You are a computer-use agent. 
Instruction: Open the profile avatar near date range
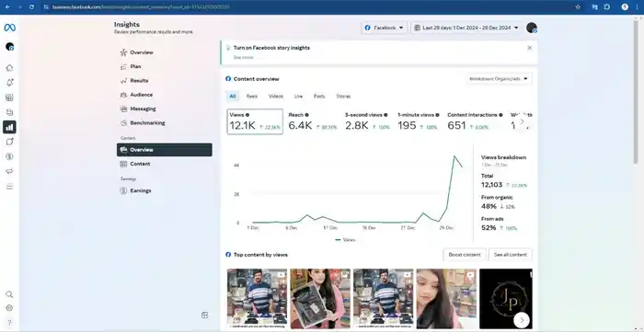(532, 28)
